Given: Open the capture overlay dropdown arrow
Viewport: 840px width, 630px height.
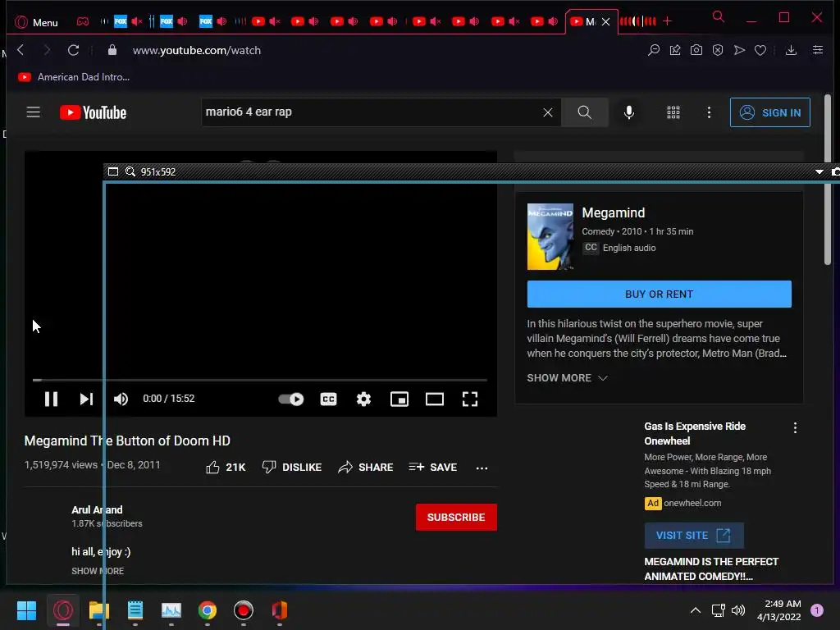Looking at the screenshot, I should pos(819,172).
